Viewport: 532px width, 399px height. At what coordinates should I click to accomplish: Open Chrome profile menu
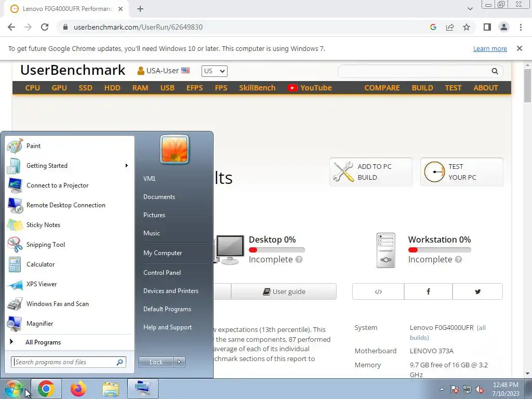click(x=504, y=27)
